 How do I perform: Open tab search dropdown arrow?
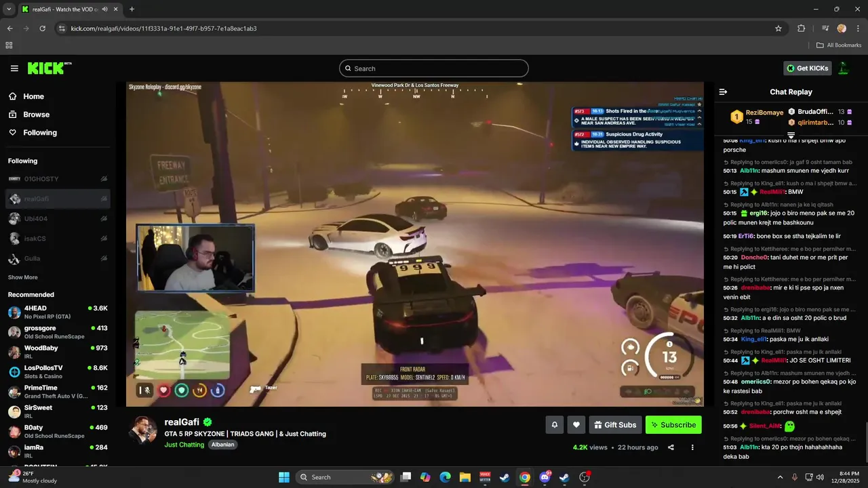(9, 9)
